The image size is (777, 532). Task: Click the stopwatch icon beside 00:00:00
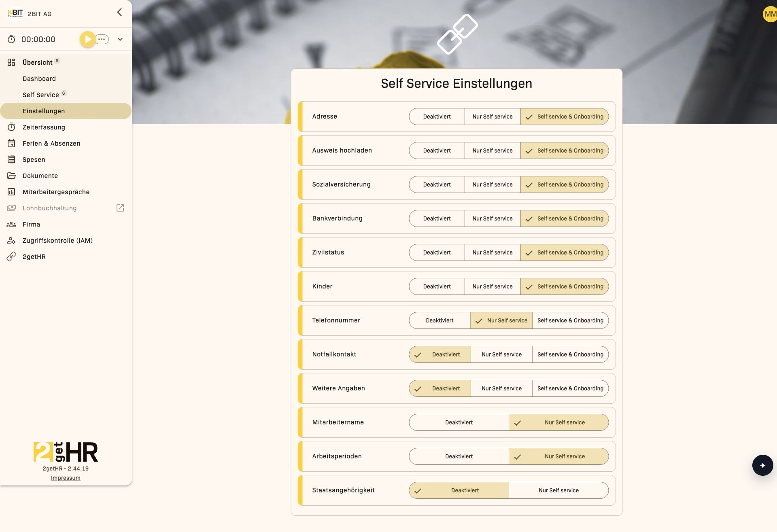(x=11, y=39)
